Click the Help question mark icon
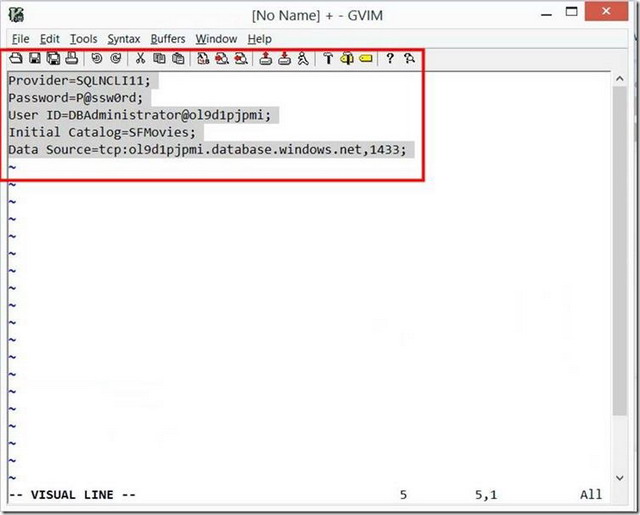Screen dimensions: 640x515 pos(390,58)
